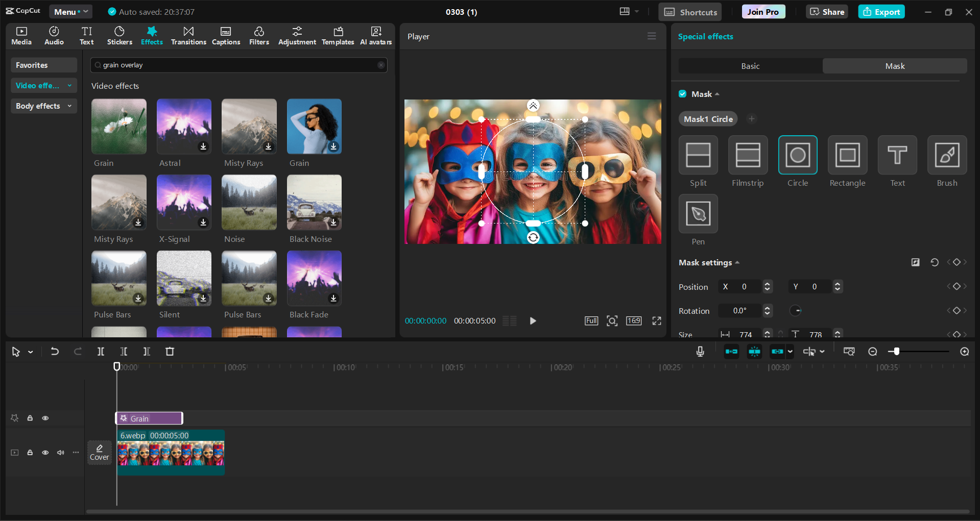Open the Menu dropdown

click(x=70, y=11)
